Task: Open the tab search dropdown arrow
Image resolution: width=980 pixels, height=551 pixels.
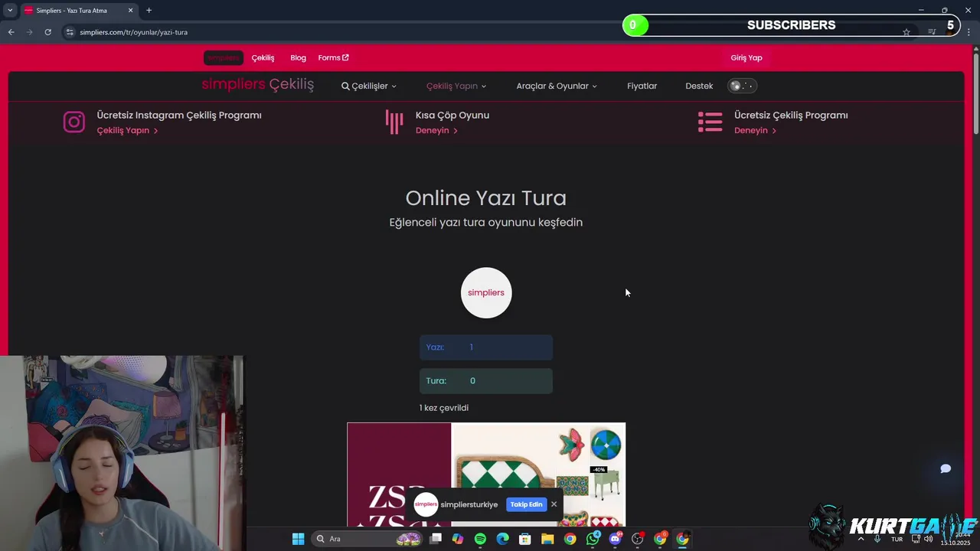Action: point(10,11)
